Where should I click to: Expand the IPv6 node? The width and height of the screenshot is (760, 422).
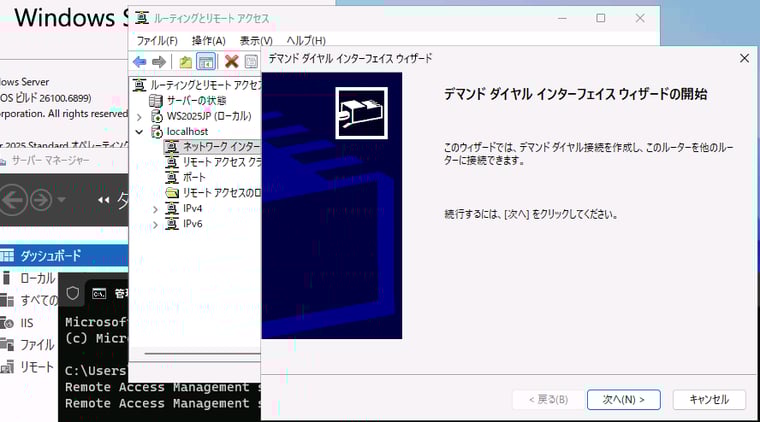click(x=155, y=225)
